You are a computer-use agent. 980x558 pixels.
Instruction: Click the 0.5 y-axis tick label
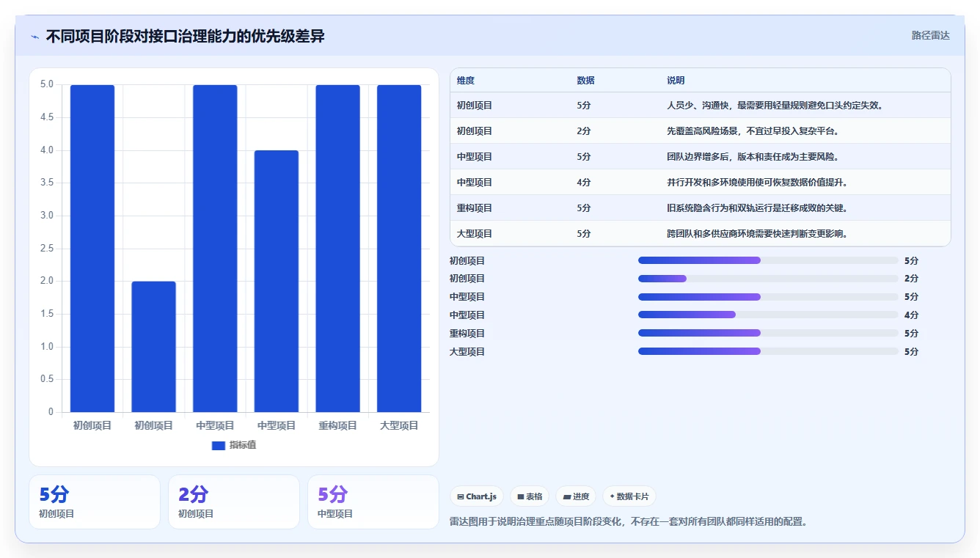point(46,379)
